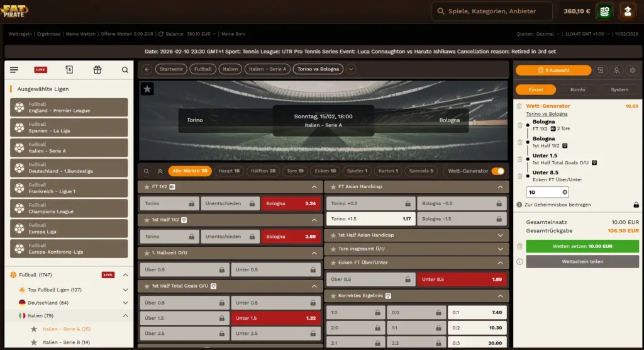Switch to the Kombi bet tab

click(577, 89)
